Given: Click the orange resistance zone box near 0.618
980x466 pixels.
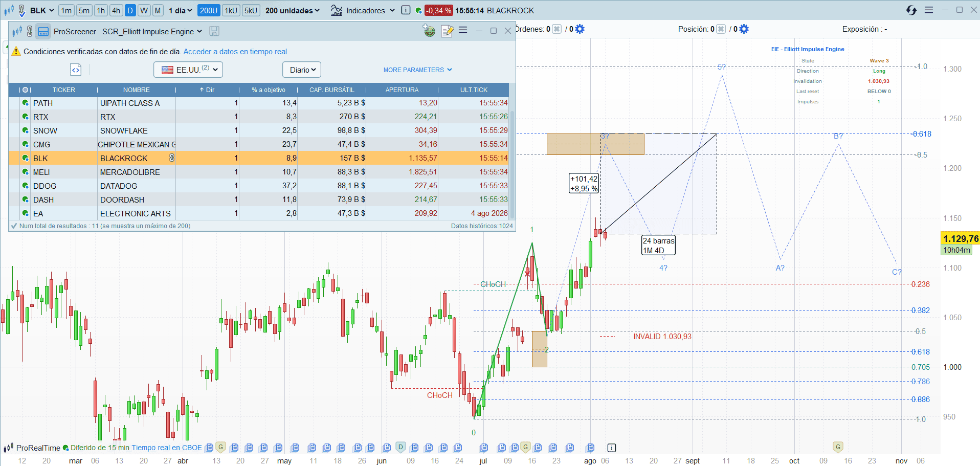Looking at the screenshot, I should click(595, 144).
